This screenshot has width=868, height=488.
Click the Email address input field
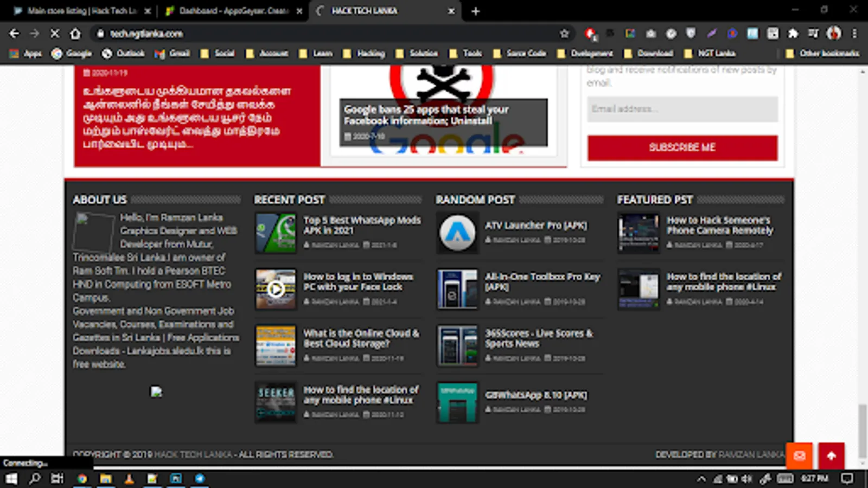pyautogui.click(x=682, y=109)
